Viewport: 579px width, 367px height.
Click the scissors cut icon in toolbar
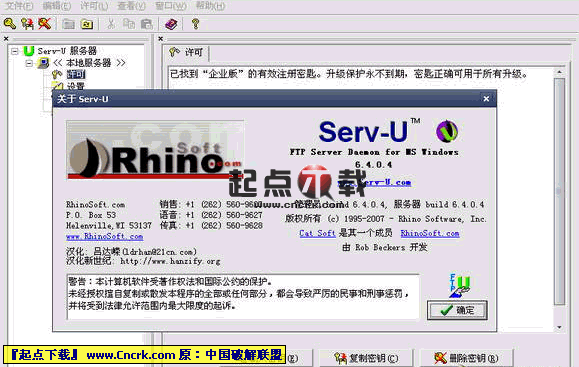(x=110, y=24)
